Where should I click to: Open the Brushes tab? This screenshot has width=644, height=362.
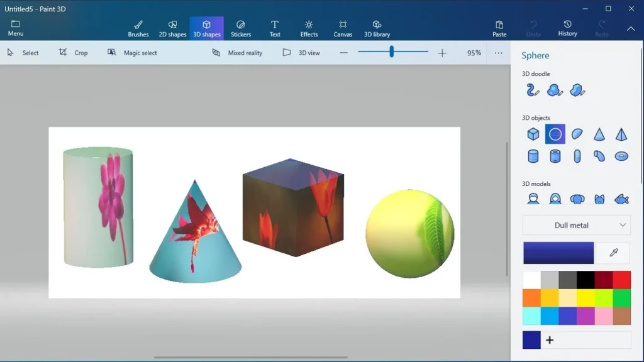coord(138,28)
